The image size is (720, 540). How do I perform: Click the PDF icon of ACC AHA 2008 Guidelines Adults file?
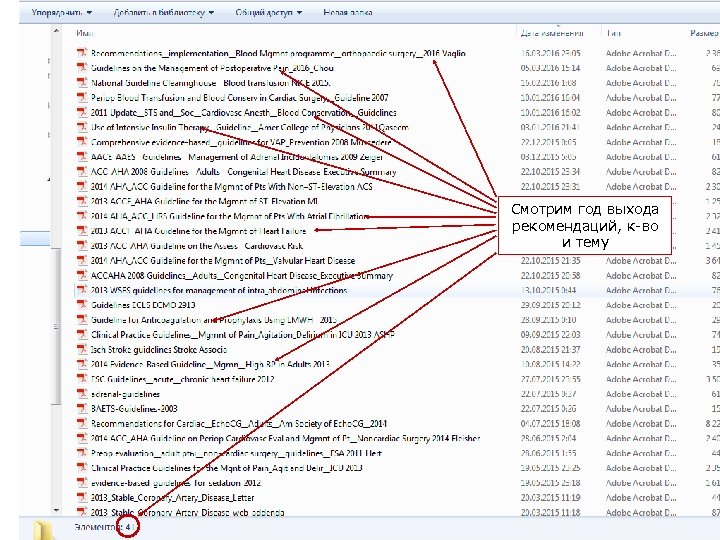[x=82, y=171]
